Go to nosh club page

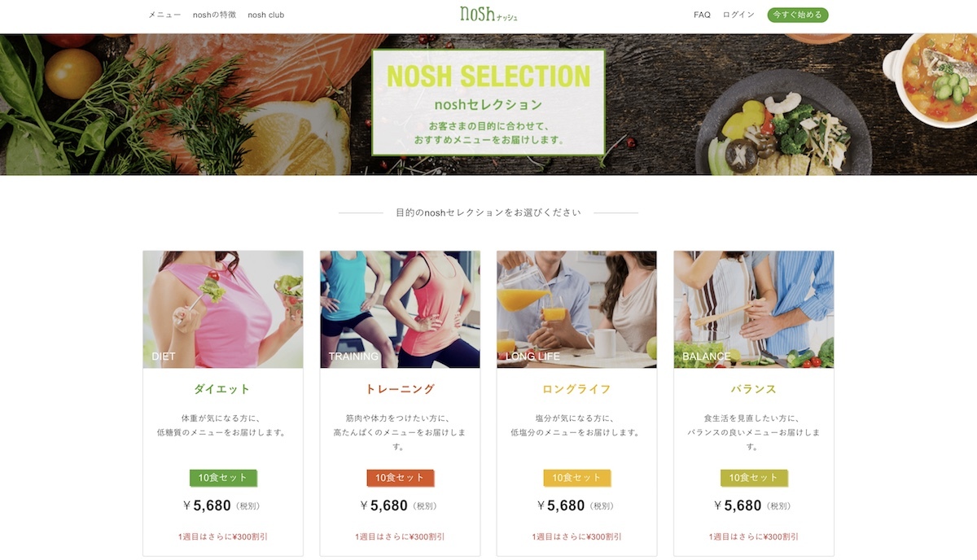(266, 15)
